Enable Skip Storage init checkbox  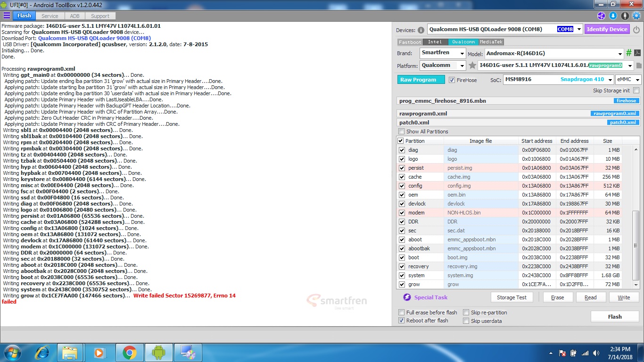pyautogui.click(x=636, y=90)
